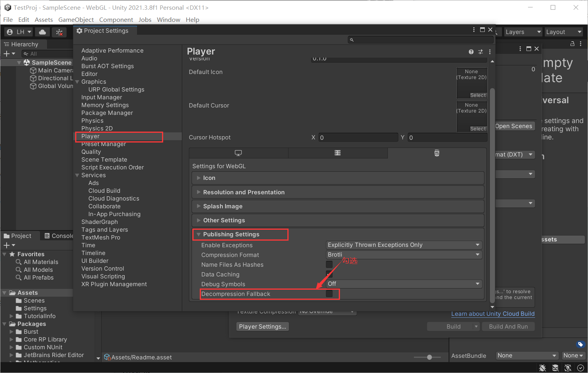Image resolution: width=588 pixels, height=373 pixels.
Task: Open the Project Settings window options menu
Action: [x=474, y=30]
